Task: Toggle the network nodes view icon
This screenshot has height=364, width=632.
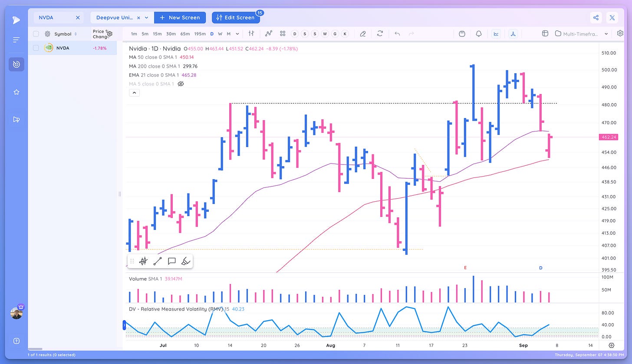Action: [x=513, y=33]
